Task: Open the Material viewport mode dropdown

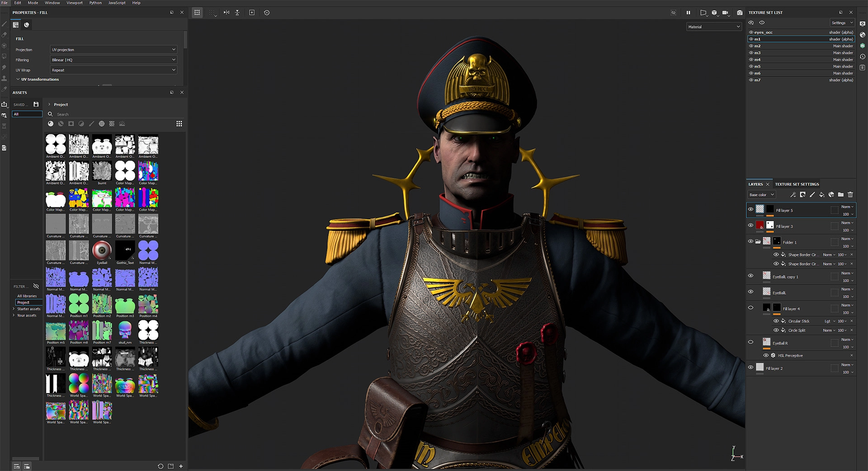Action: pos(714,27)
